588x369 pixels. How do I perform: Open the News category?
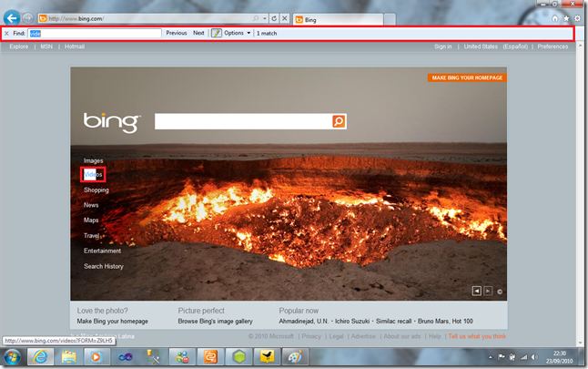pyautogui.click(x=91, y=205)
